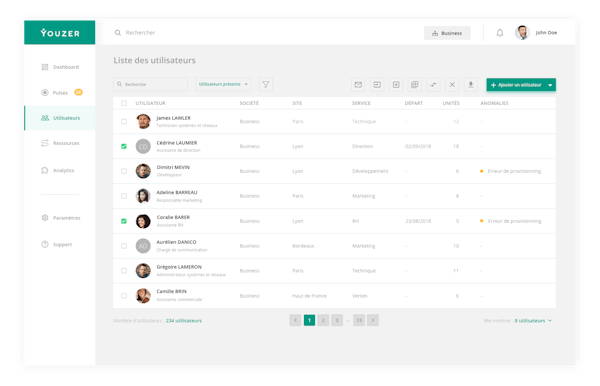Check the Dimitri MEVIN row checkbox
This screenshot has height=386, width=600.
coord(124,171)
